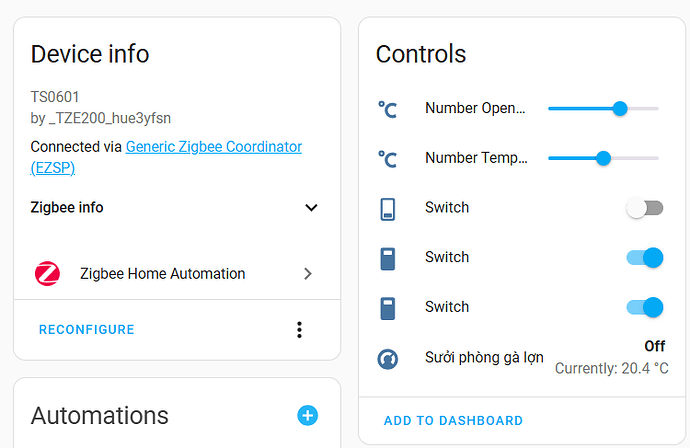
Task: Click the Zigbee info label
Action: (x=67, y=207)
